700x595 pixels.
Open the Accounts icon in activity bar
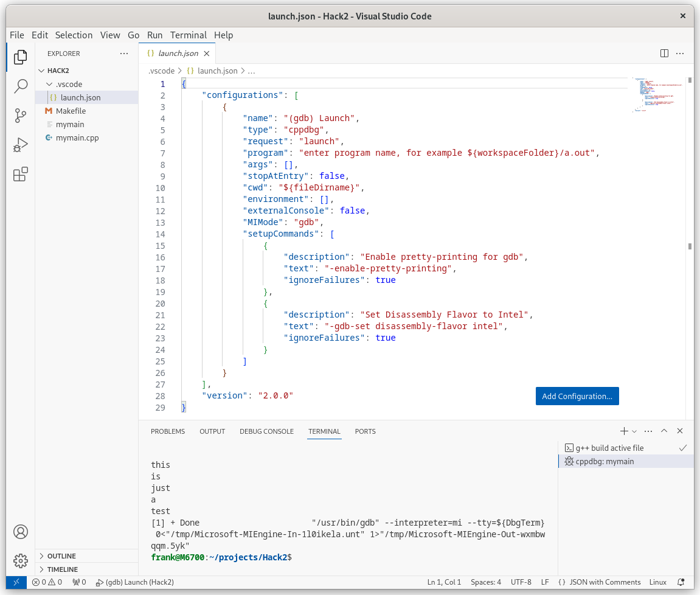[x=21, y=532]
